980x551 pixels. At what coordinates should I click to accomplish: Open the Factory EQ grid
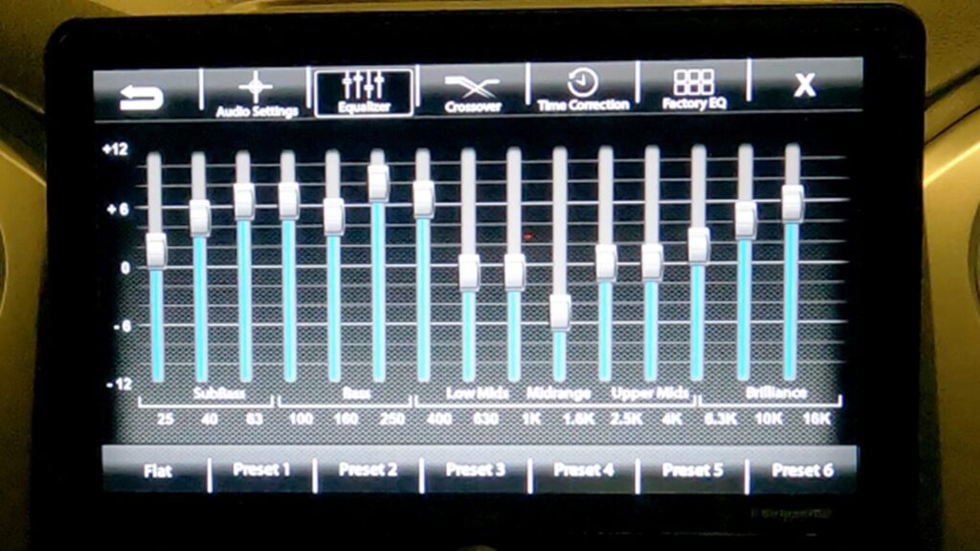(694, 91)
